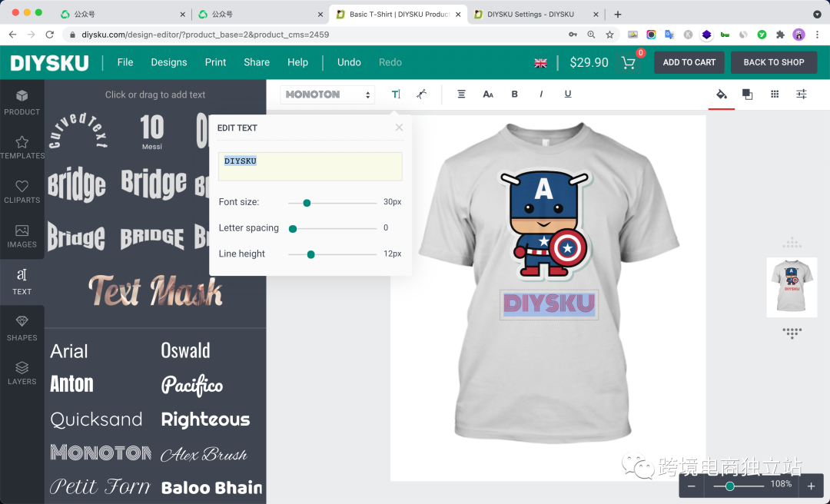
Task: Open the Layers panel
Action: tap(22, 373)
